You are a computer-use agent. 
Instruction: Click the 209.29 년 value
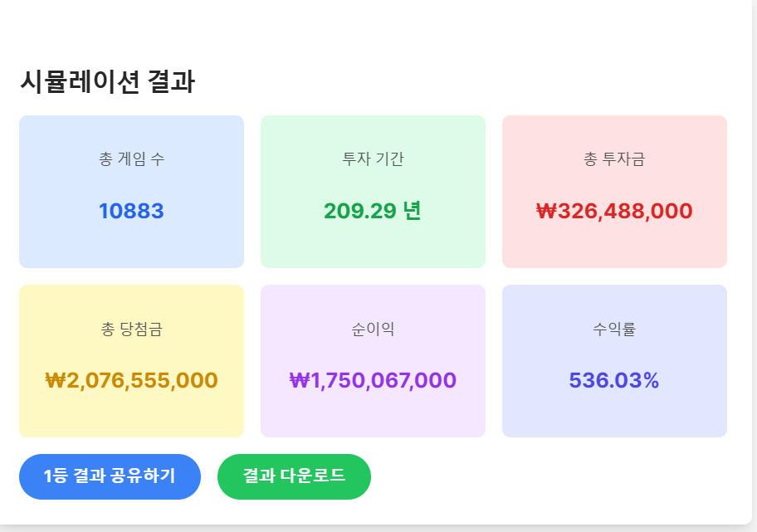[x=373, y=211]
